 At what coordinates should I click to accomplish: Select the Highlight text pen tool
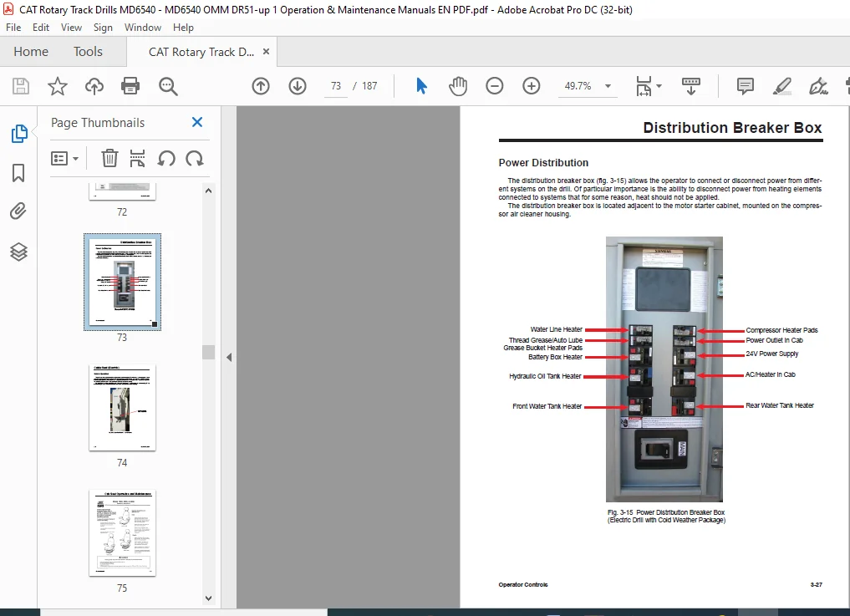782,86
